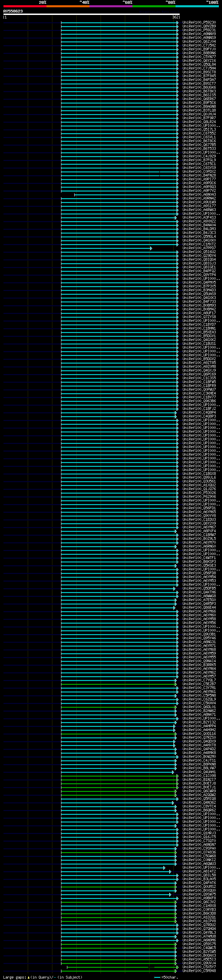Select hit label UniRef100_A7PPD7

tap(199, 248)
